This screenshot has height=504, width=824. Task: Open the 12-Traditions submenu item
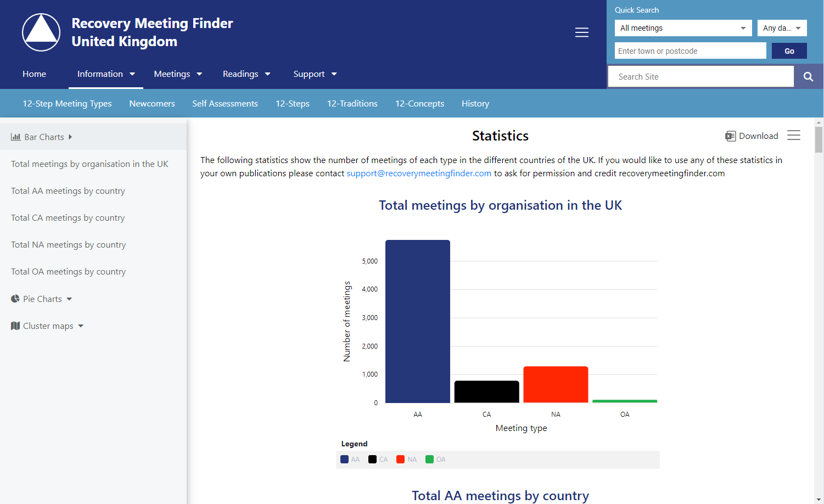[x=352, y=104]
